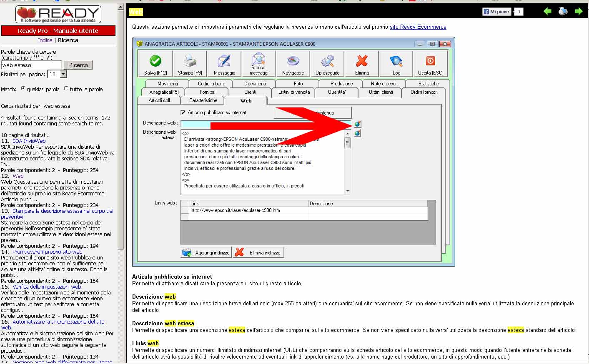Click the Salva (F12) green check icon
589x364 pixels.
[x=155, y=61]
